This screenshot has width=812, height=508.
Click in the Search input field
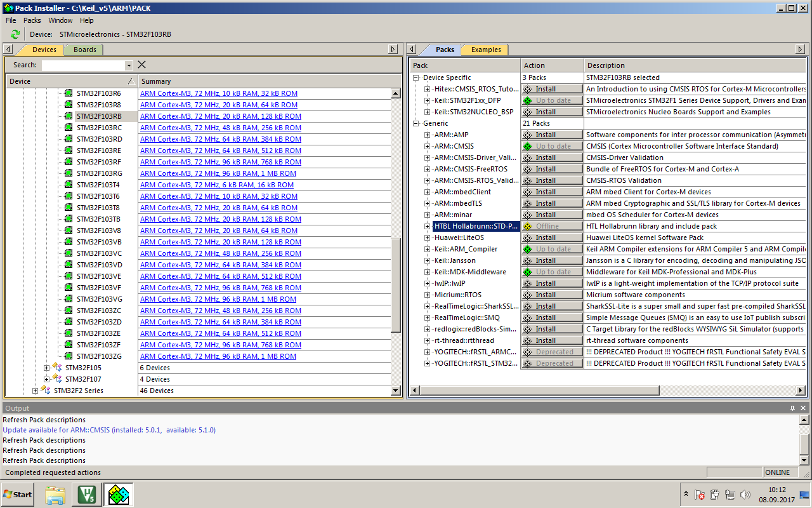(x=83, y=65)
